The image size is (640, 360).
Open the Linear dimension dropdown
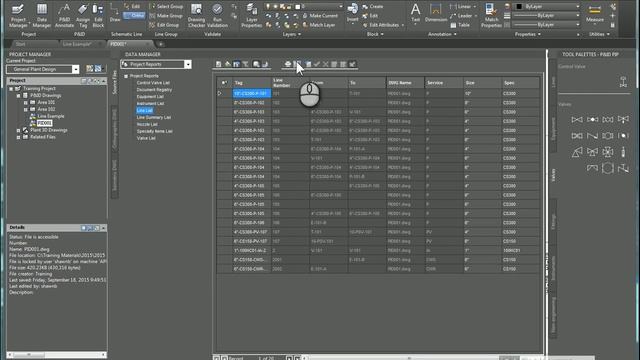tap(475, 7)
